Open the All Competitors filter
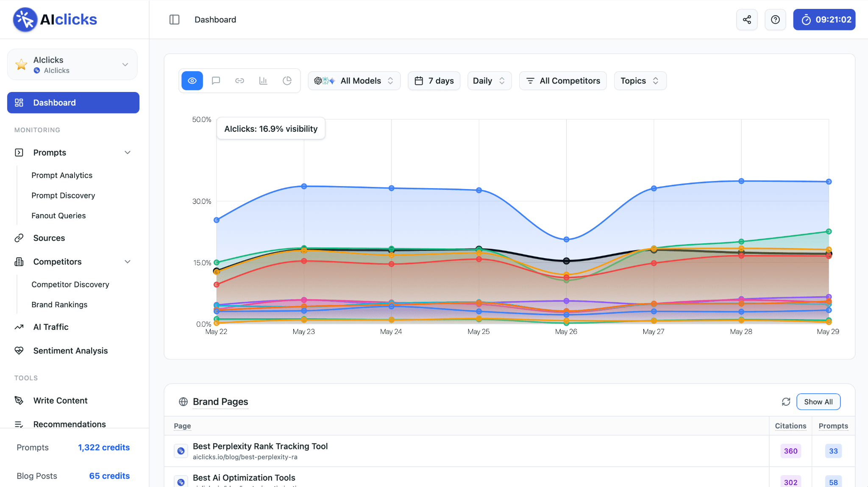 point(563,81)
